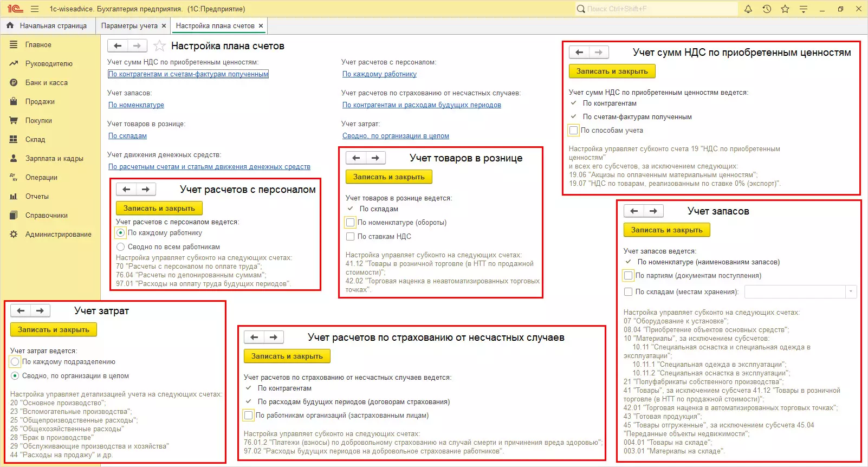
Task: Click forward arrow in Учет сумм НДС panel
Action: tap(599, 52)
